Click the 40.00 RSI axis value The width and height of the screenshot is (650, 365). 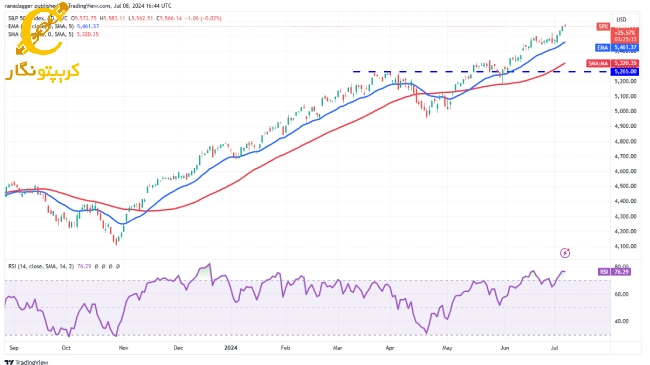tap(622, 321)
